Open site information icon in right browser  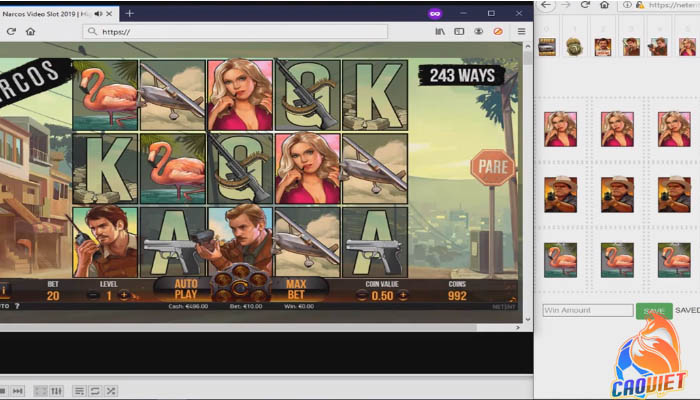627,5
